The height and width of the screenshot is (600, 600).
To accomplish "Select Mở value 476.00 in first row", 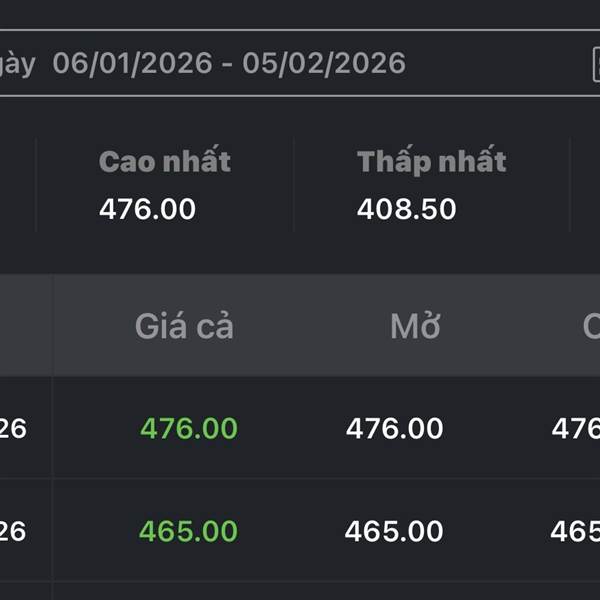I will [394, 429].
